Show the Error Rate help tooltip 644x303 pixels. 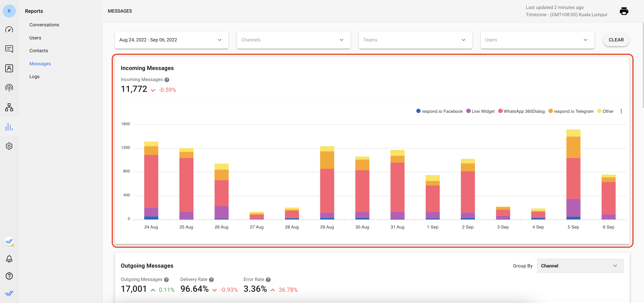(x=268, y=280)
